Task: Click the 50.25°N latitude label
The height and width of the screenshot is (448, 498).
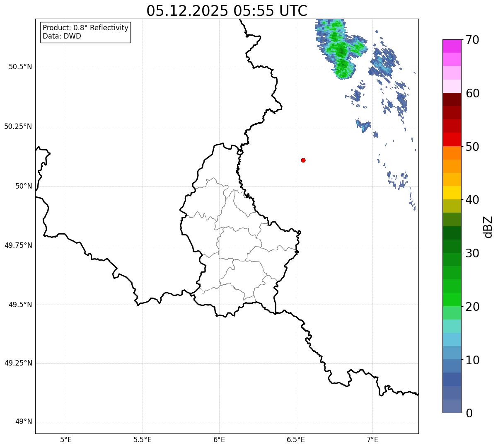Action: 18,126
